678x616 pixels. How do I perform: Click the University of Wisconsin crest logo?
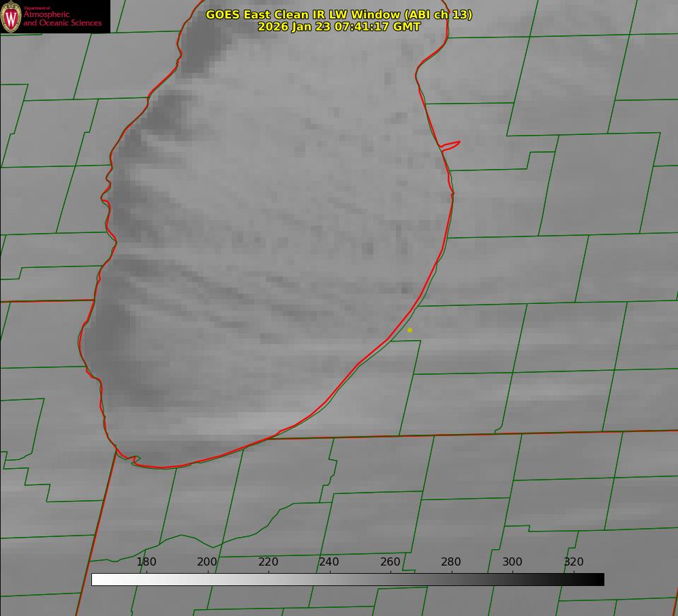pos(11,16)
